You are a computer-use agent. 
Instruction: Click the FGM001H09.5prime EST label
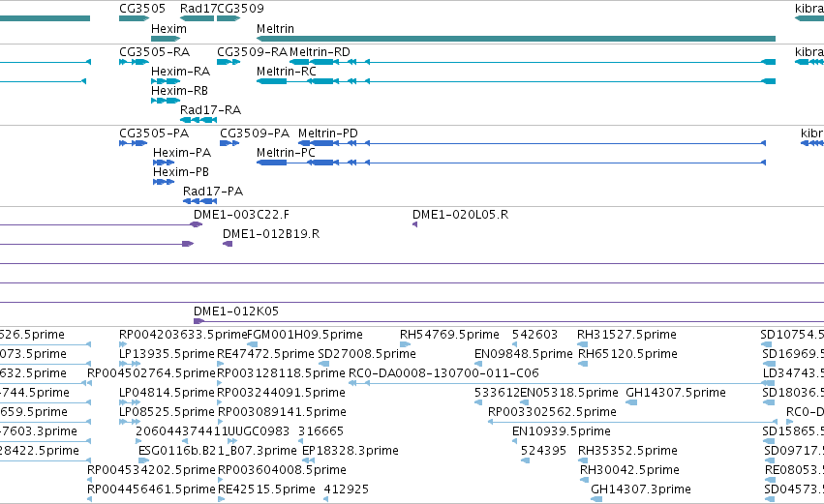305,335
